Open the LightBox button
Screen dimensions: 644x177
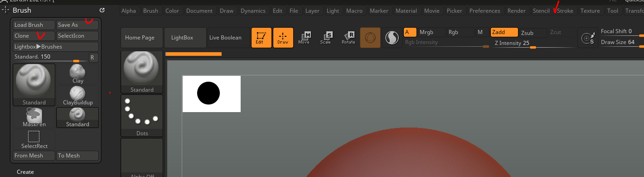[x=185, y=38]
